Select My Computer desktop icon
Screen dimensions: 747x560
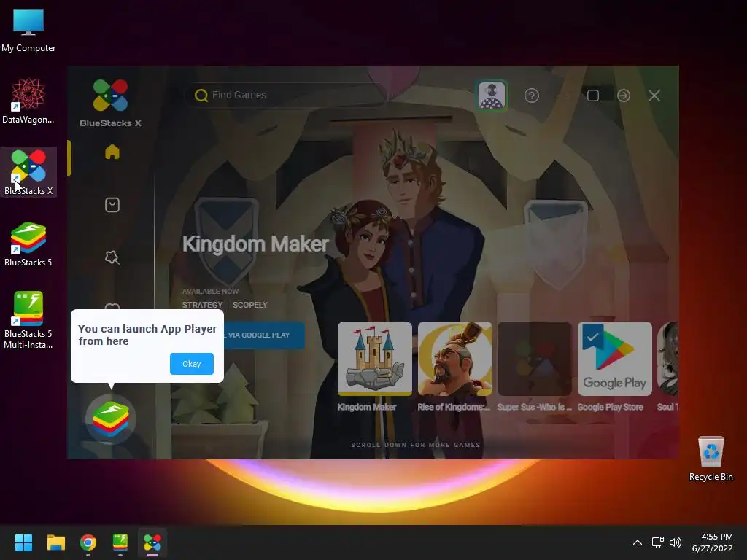click(x=28, y=30)
